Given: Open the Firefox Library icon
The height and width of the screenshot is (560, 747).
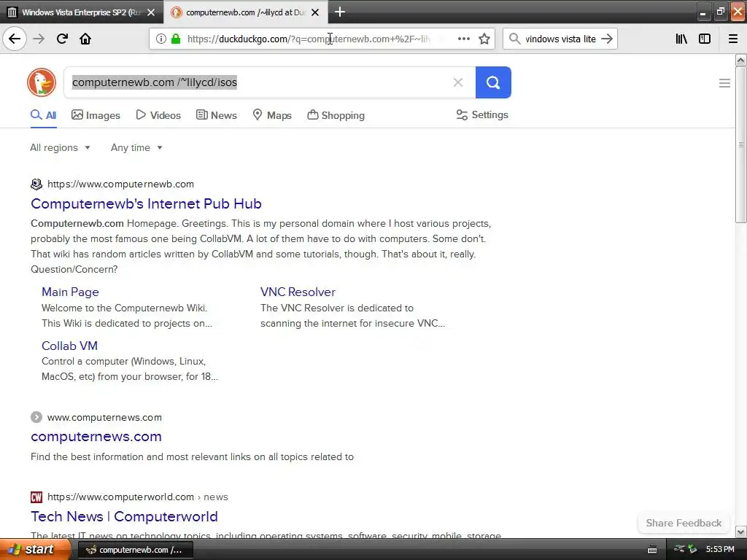Looking at the screenshot, I should click(681, 39).
